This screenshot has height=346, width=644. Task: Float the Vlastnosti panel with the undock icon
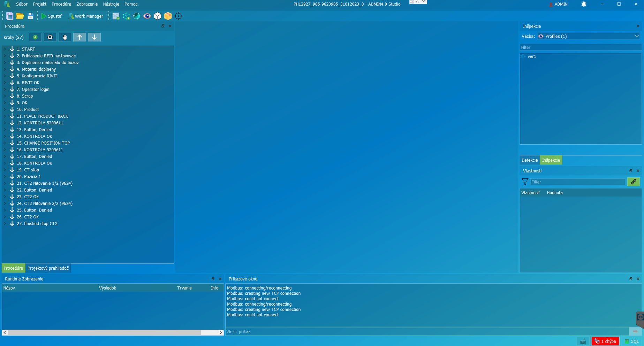tap(631, 171)
